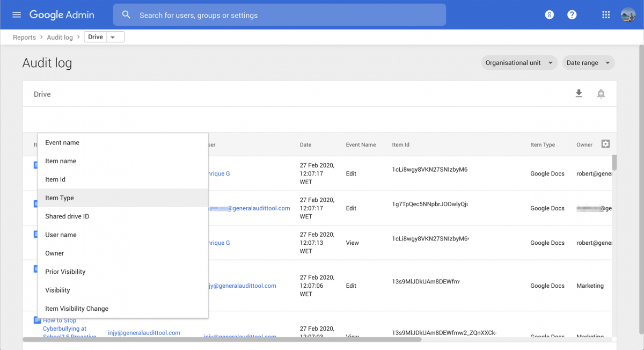Image resolution: width=644 pixels, height=350 pixels.
Task: Click the Owner column header
Action: click(584, 144)
